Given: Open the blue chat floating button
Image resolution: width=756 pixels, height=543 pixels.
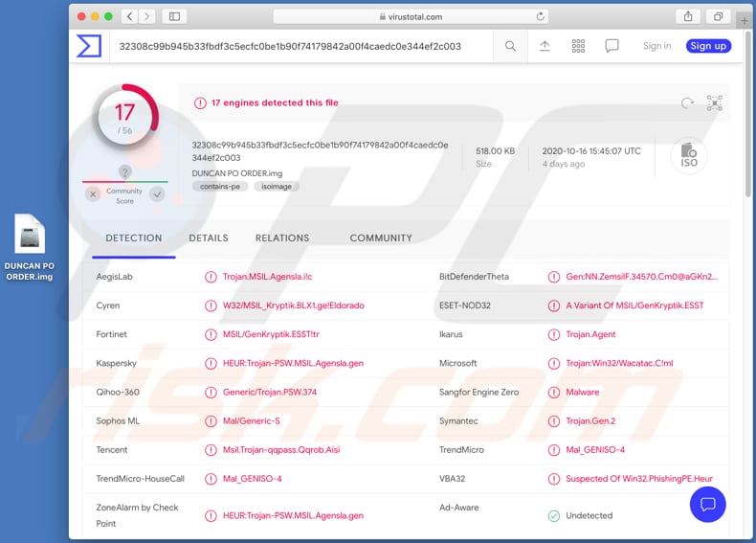Looking at the screenshot, I should [x=707, y=505].
